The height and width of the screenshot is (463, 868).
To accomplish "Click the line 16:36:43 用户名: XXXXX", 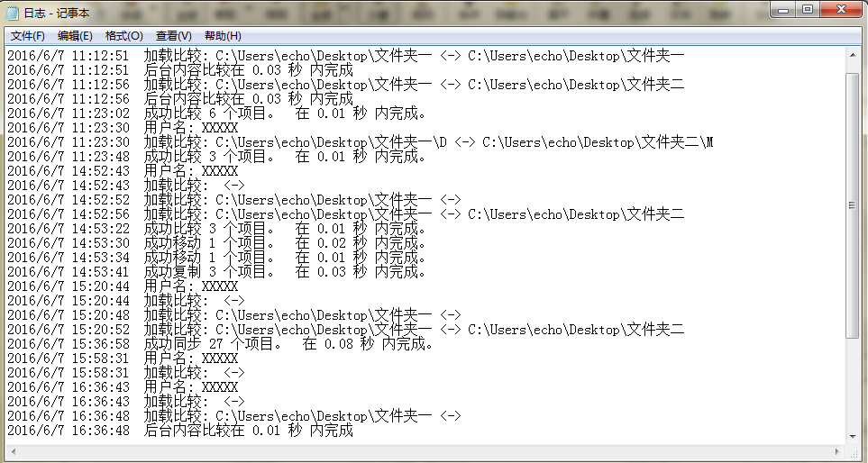I will pyautogui.click(x=123, y=386).
